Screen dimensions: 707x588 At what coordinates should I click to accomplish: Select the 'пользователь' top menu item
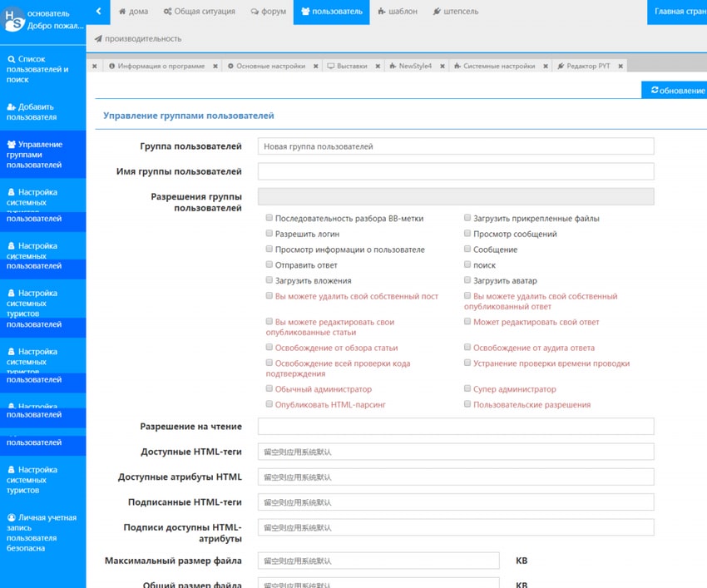pyautogui.click(x=331, y=12)
